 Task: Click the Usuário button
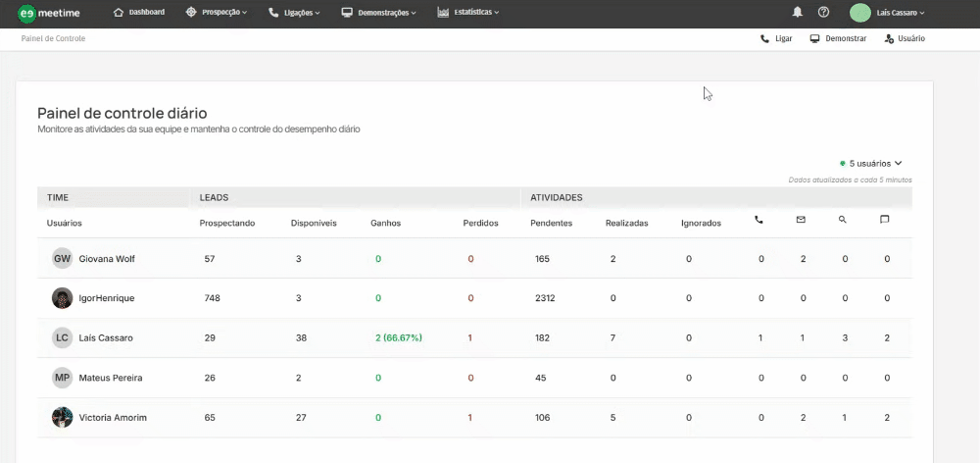tap(905, 39)
